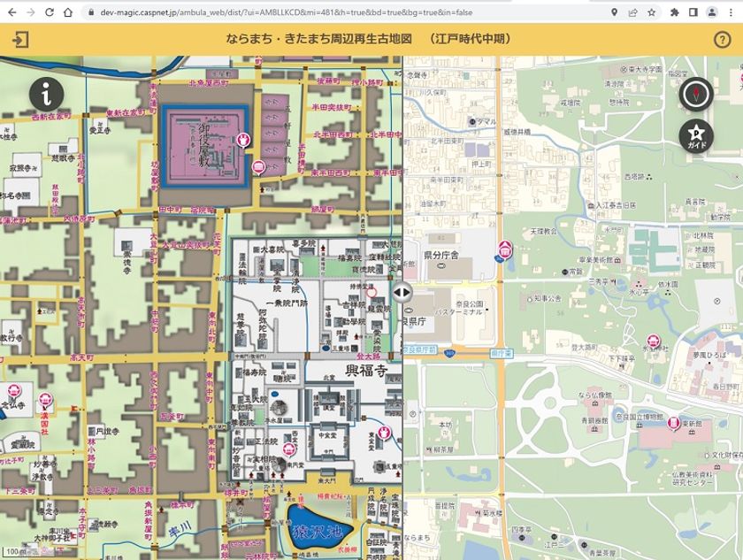Open the Chrome three-dot menu

732,12
